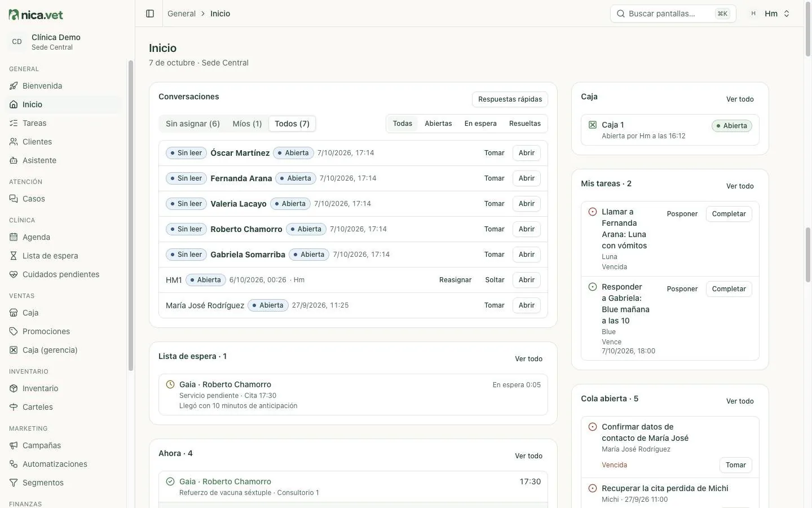Click the Buscar pantallas search field
This screenshot has height=508, width=812.
(x=673, y=14)
